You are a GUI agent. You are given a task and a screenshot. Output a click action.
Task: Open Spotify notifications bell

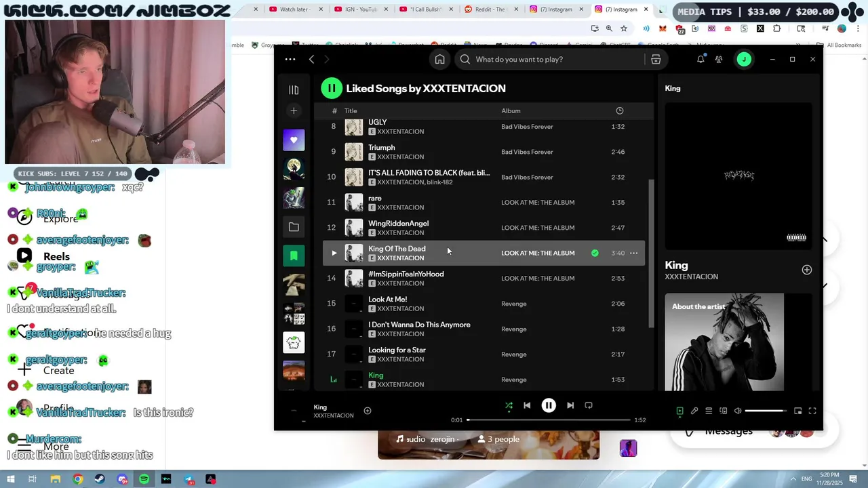[x=701, y=60]
